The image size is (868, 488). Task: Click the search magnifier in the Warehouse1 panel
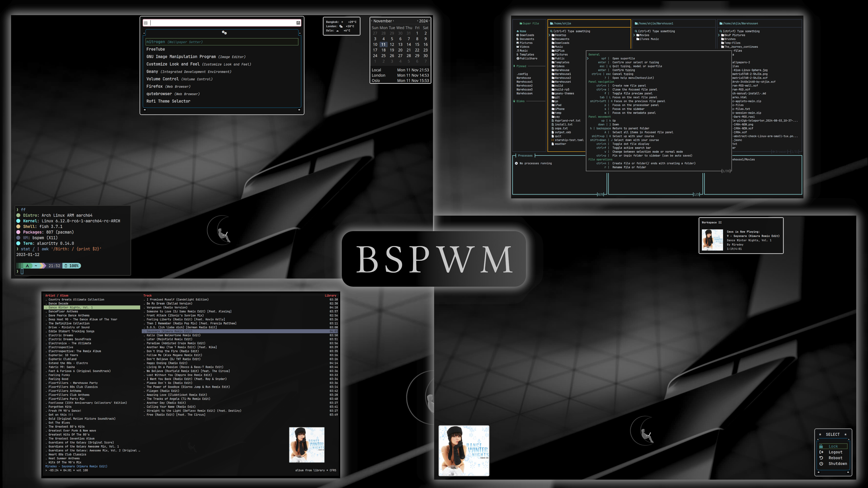pyautogui.click(x=636, y=31)
